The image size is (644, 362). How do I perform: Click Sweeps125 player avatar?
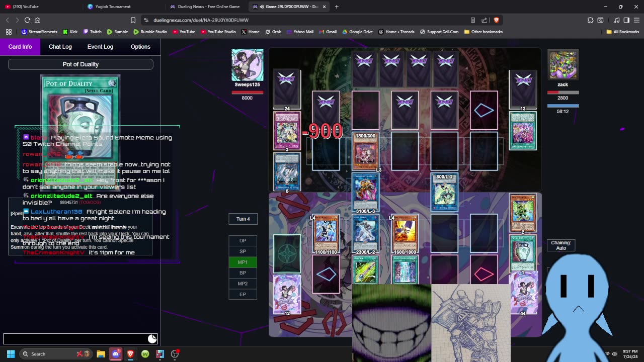(x=247, y=65)
